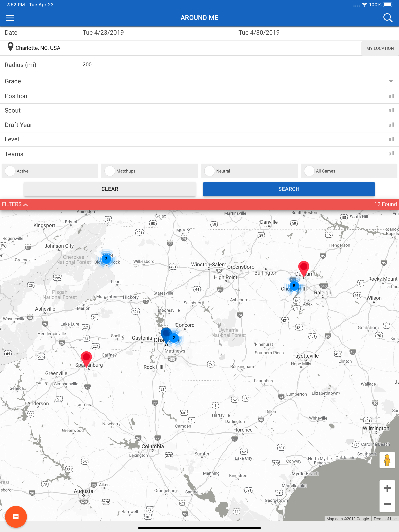Edit the Radius value 200
This screenshot has height=532, width=399.
(x=87, y=64)
